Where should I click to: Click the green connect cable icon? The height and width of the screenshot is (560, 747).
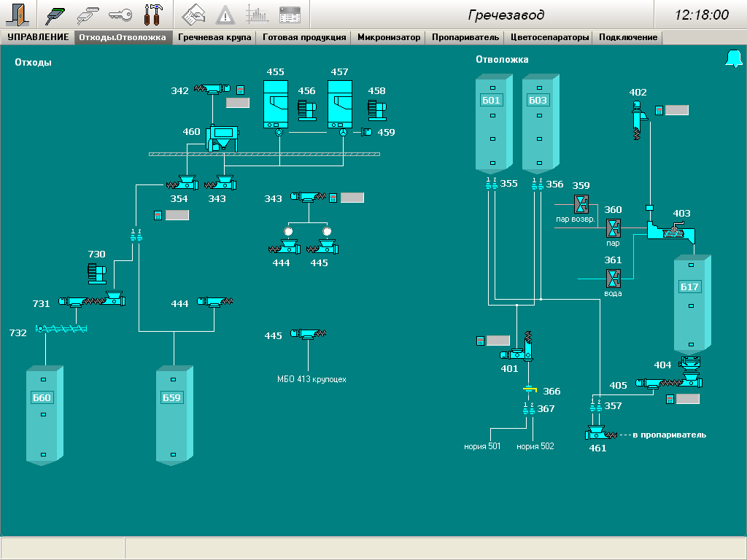pos(55,14)
